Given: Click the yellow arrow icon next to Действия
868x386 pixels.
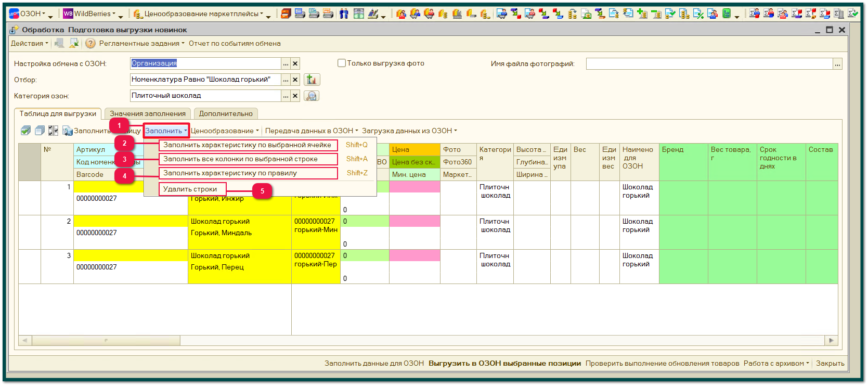Looking at the screenshot, I should point(74,44).
